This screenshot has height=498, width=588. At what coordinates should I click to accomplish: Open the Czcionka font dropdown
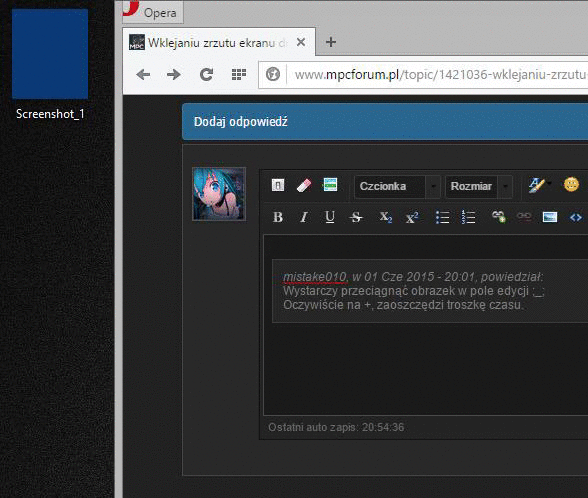pyautogui.click(x=397, y=186)
